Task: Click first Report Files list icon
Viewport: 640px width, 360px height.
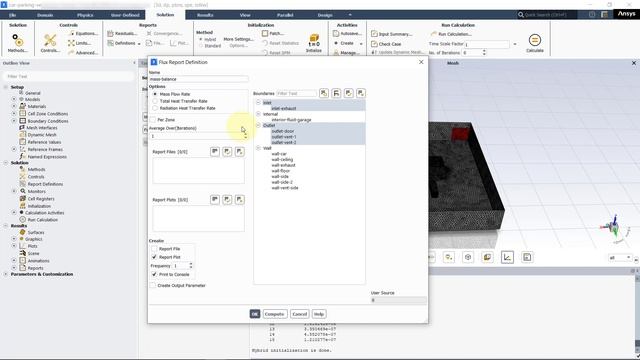Action: (215, 151)
